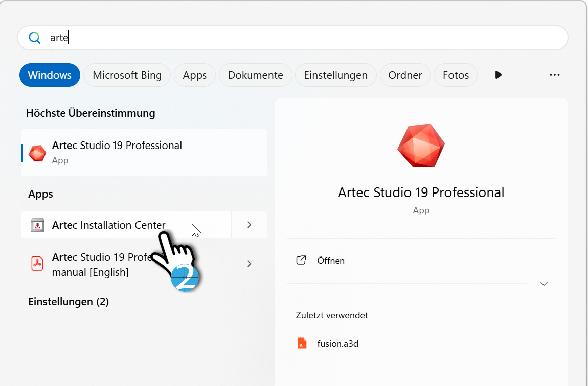Switch to the Microsoft Bing filter

[x=127, y=75]
